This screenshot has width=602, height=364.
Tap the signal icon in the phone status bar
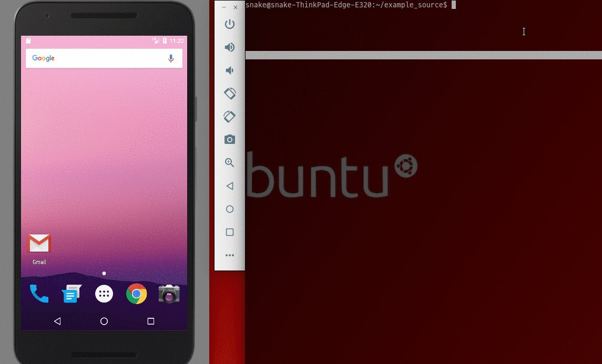click(x=156, y=40)
